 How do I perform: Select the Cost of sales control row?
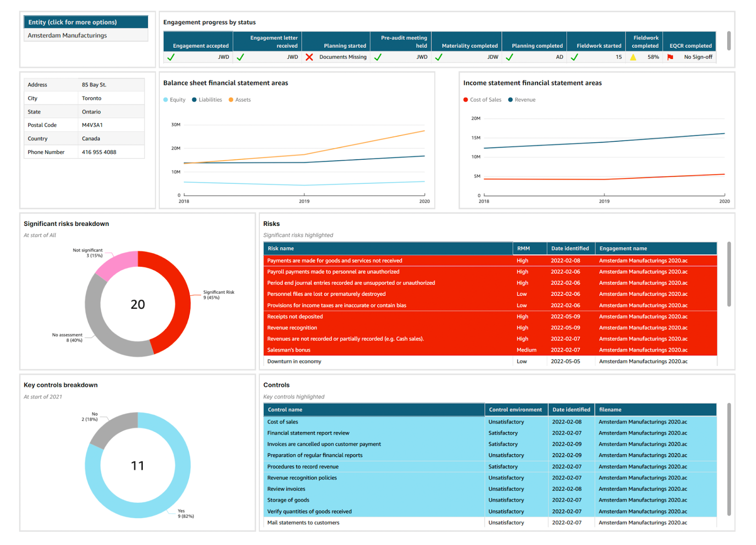coord(283,422)
